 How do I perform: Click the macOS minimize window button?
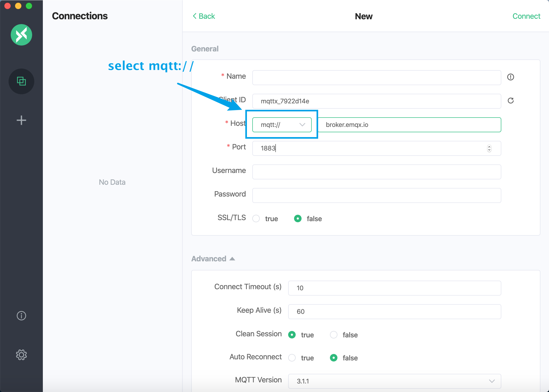(x=18, y=6)
